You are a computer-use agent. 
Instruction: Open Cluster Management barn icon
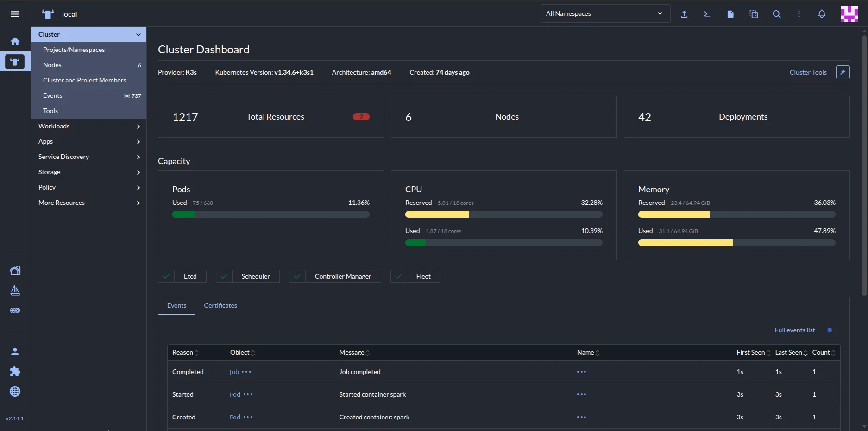tap(15, 270)
